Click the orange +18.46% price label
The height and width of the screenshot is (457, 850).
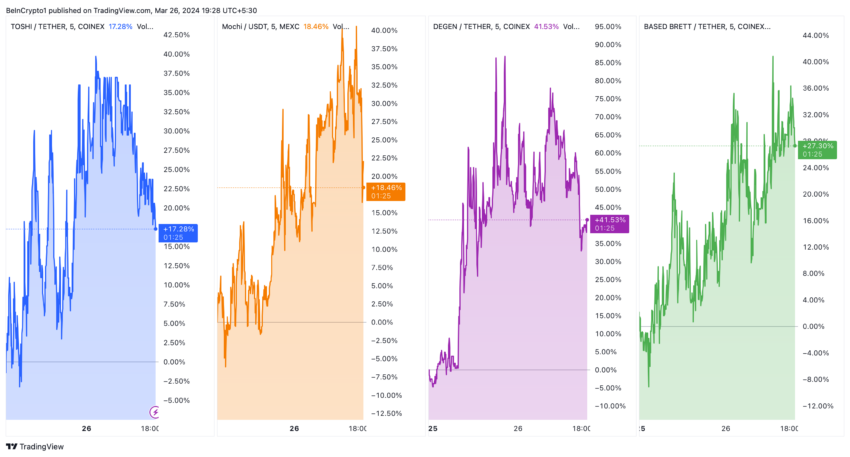click(x=386, y=192)
